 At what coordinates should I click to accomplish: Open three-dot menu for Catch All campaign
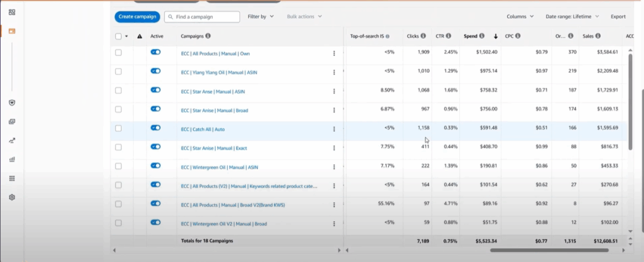[334, 129]
